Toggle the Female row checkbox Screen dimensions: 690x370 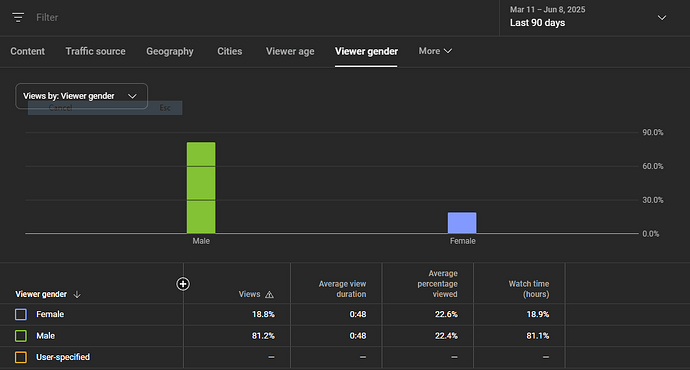21,314
